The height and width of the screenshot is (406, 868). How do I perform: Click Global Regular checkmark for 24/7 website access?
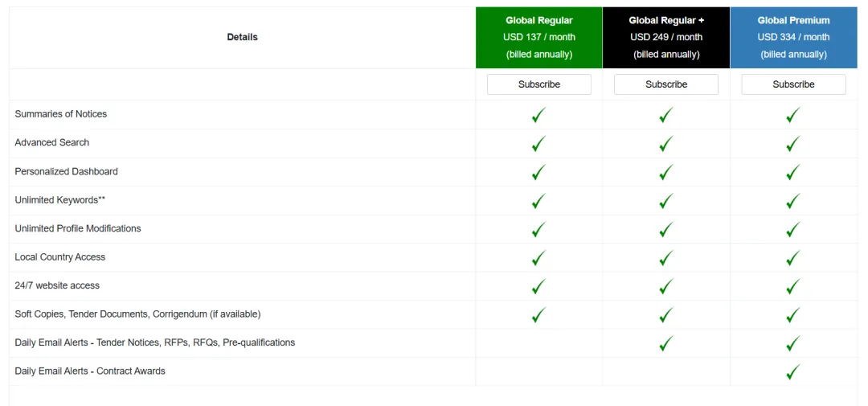(x=538, y=286)
